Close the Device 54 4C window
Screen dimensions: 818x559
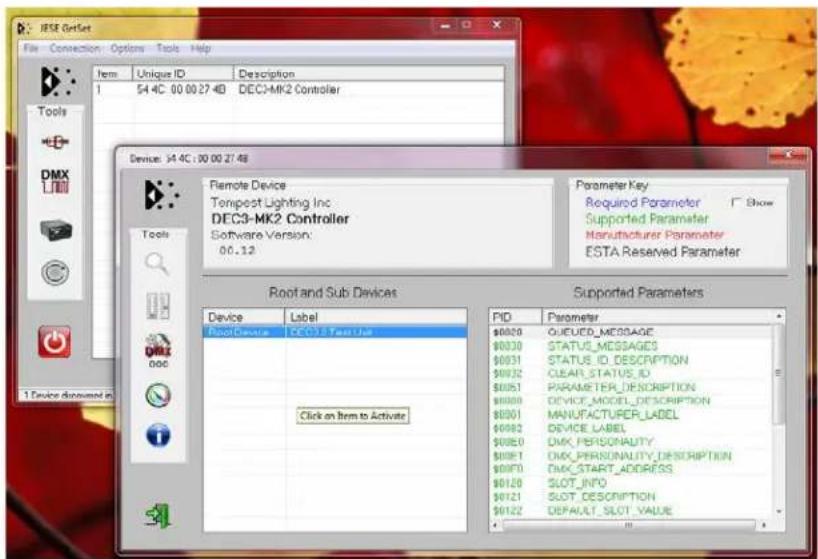pyautogui.click(x=787, y=155)
